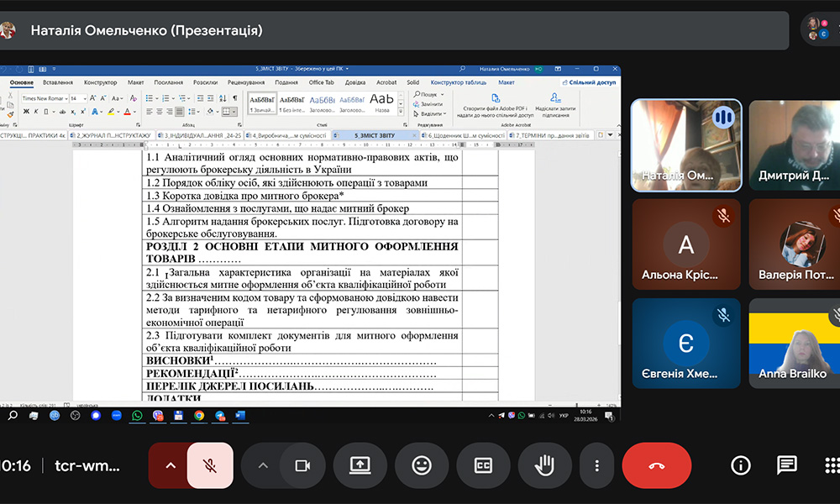Viewport: 840px width, 504px height.
Task: Unmute the microphone in the call
Action: pos(210,465)
